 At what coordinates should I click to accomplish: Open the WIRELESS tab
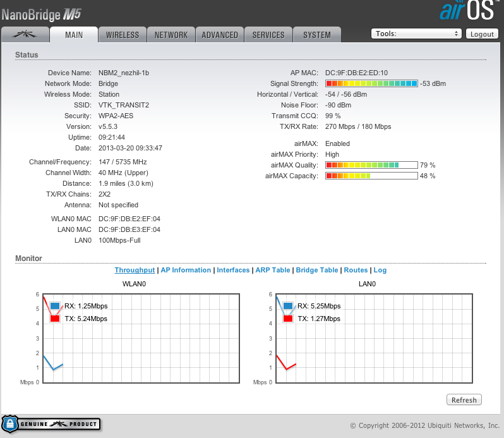point(123,35)
